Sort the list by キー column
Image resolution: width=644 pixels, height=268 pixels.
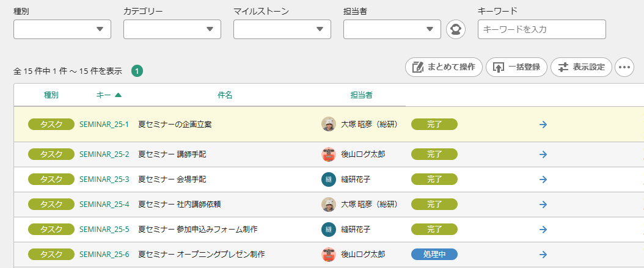pyautogui.click(x=109, y=95)
